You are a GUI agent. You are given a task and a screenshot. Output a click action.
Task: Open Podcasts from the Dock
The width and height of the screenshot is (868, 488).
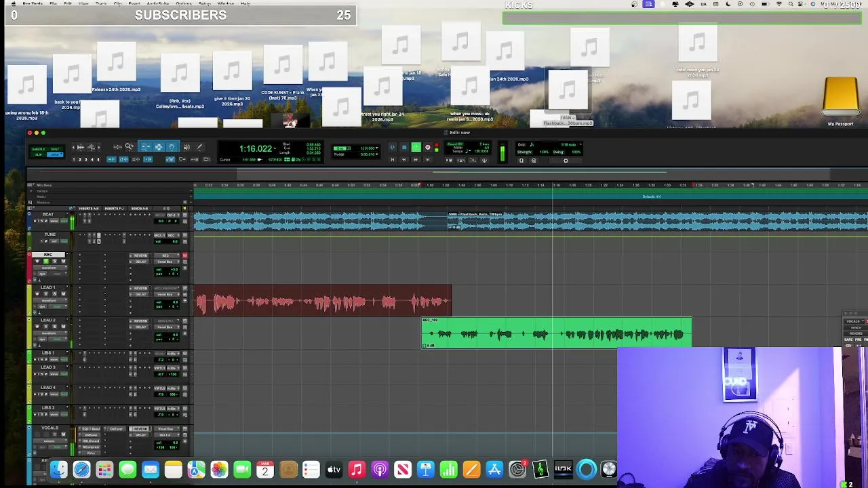[380, 469]
